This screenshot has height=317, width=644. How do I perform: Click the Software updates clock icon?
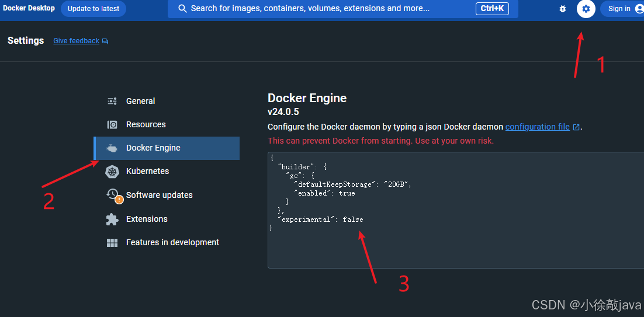pyautogui.click(x=114, y=195)
